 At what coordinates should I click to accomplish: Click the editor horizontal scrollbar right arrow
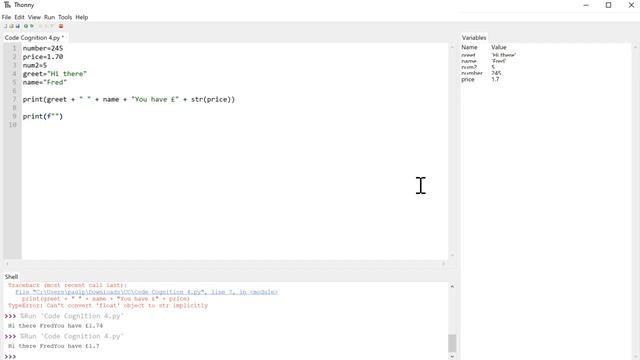tap(444, 264)
